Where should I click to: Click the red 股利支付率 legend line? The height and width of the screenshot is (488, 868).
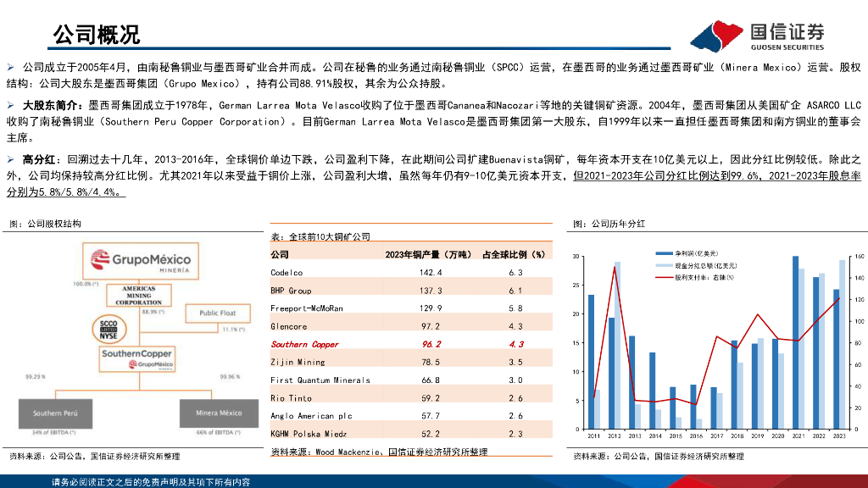pyautogui.click(x=664, y=277)
